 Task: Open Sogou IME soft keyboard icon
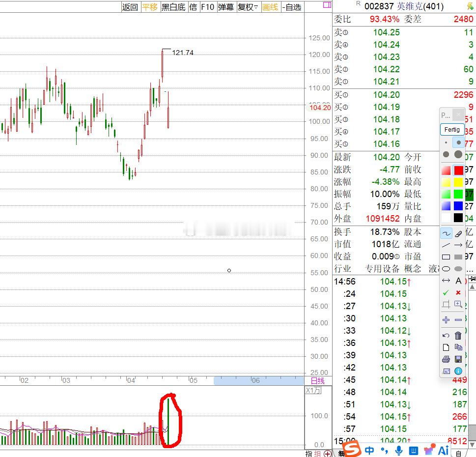pyautogui.click(x=413, y=451)
